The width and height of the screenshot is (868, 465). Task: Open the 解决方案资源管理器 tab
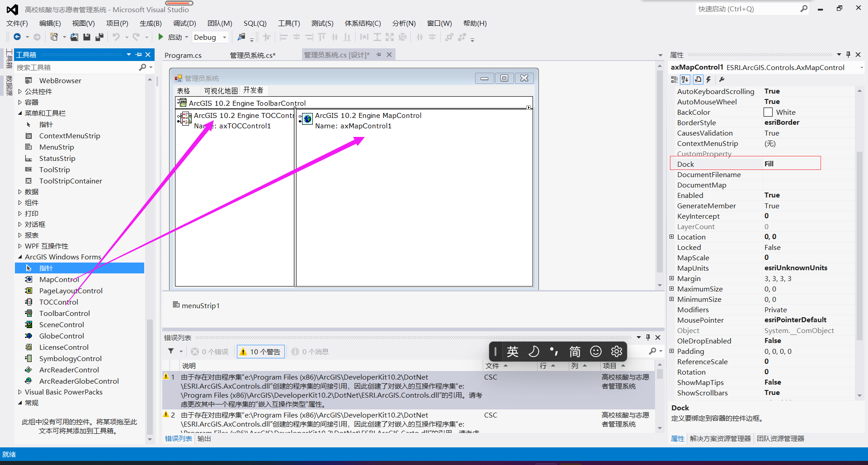point(720,439)
